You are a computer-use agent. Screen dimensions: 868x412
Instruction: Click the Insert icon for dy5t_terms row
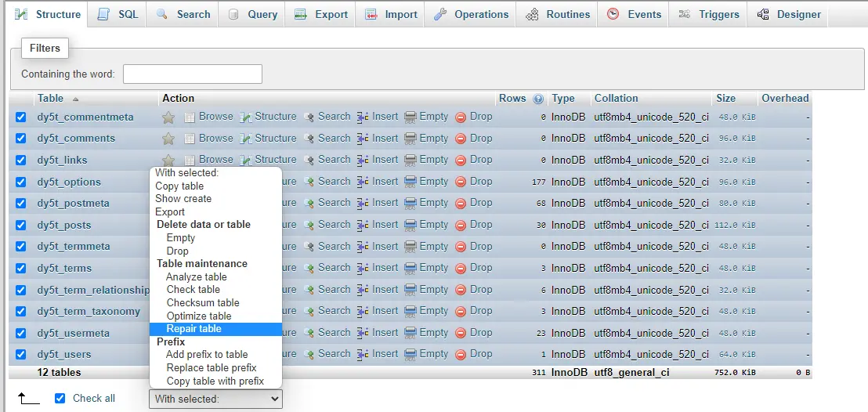pyautogui.click(x=363, y=268)
